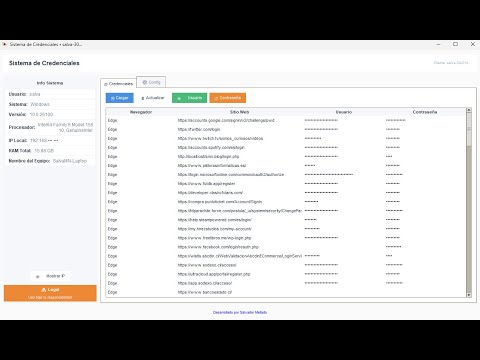Viewport: 480px width, 360px height.
Task: Select the www.sodexo.cl/acceso row
Action: 286,265
